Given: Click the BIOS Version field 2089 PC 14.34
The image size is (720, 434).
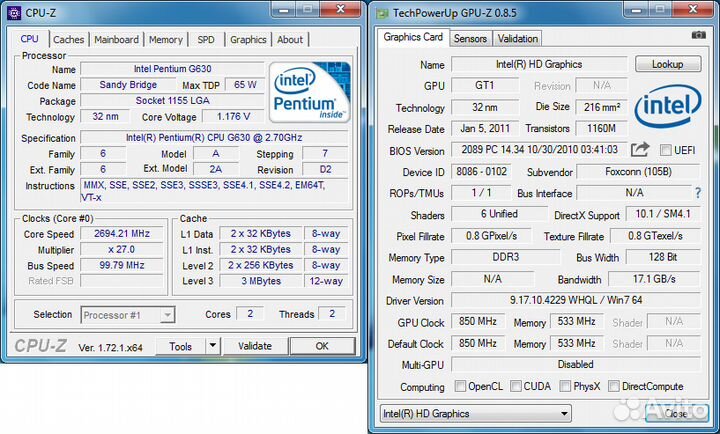Looking at the screenshot, I should pos(539,149).
